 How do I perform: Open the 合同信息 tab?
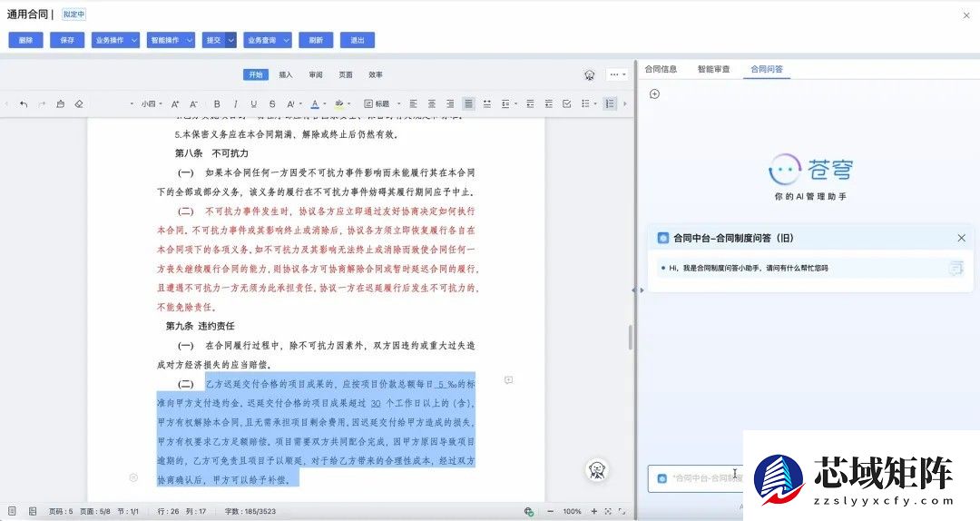(661, 69)
